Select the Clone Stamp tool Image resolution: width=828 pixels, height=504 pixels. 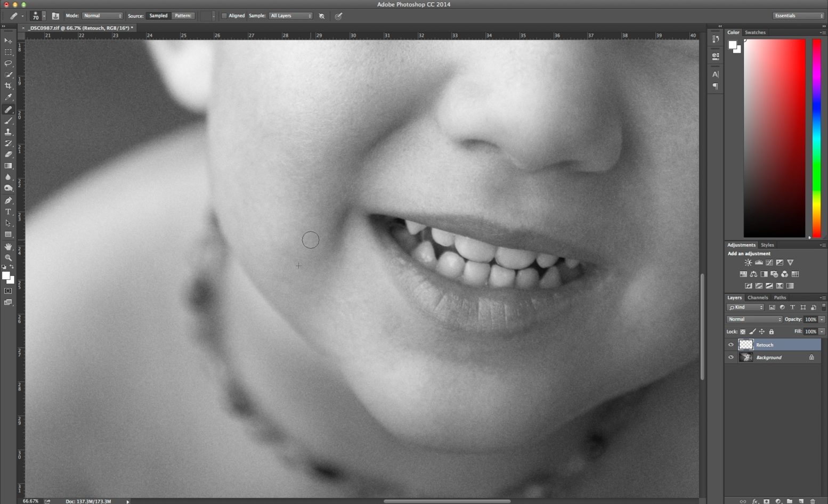pos(8,132)
